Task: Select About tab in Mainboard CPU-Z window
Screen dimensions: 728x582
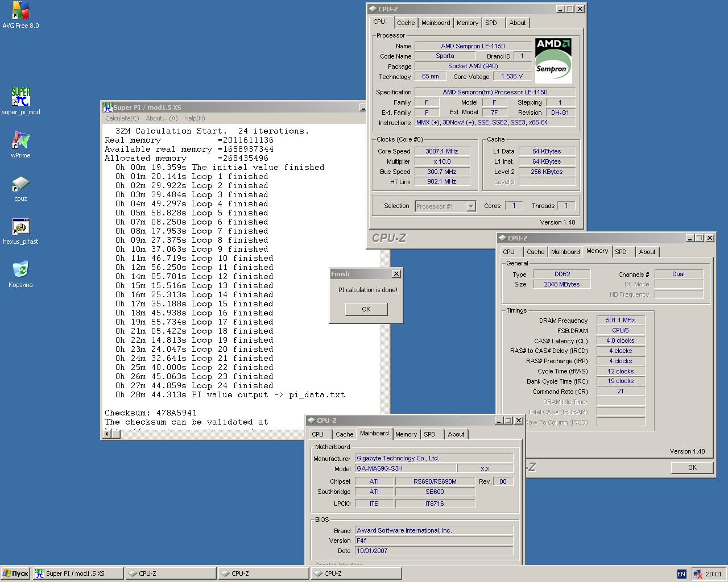Action: (456, 434)
